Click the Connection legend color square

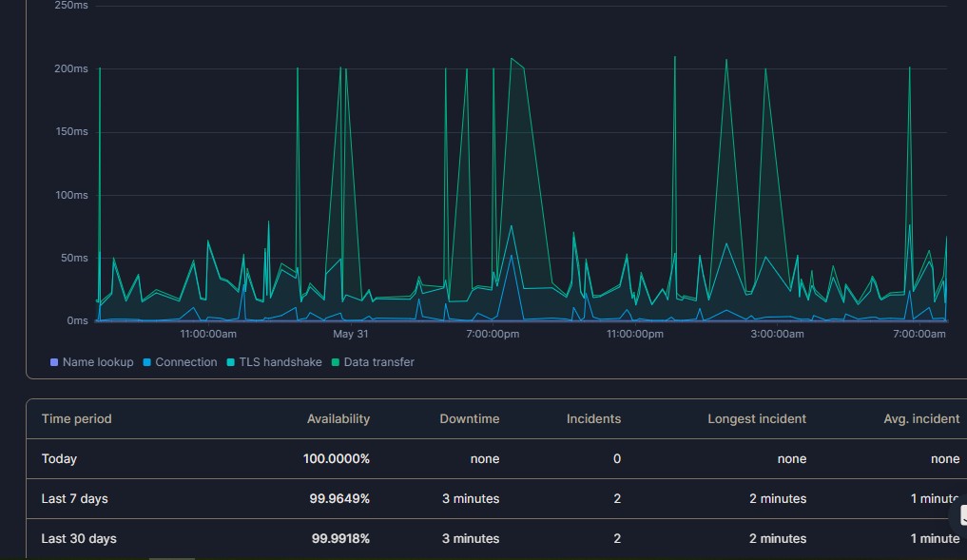[146, 362]
